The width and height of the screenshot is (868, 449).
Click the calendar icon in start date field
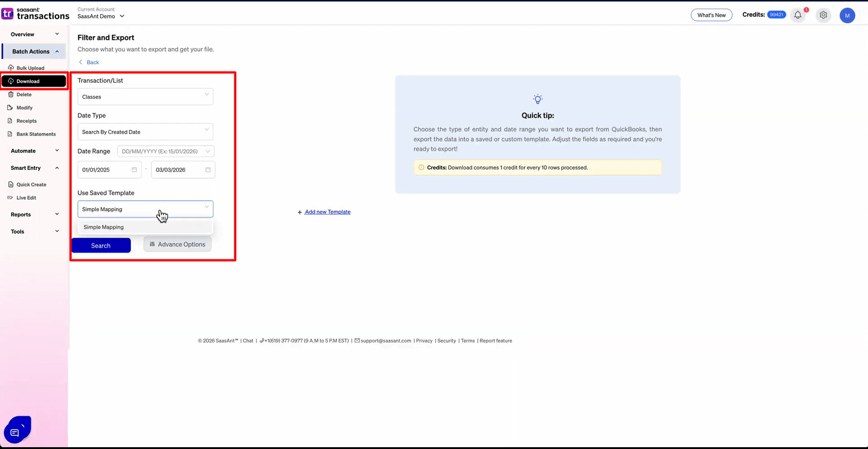(x=134, y=169)
